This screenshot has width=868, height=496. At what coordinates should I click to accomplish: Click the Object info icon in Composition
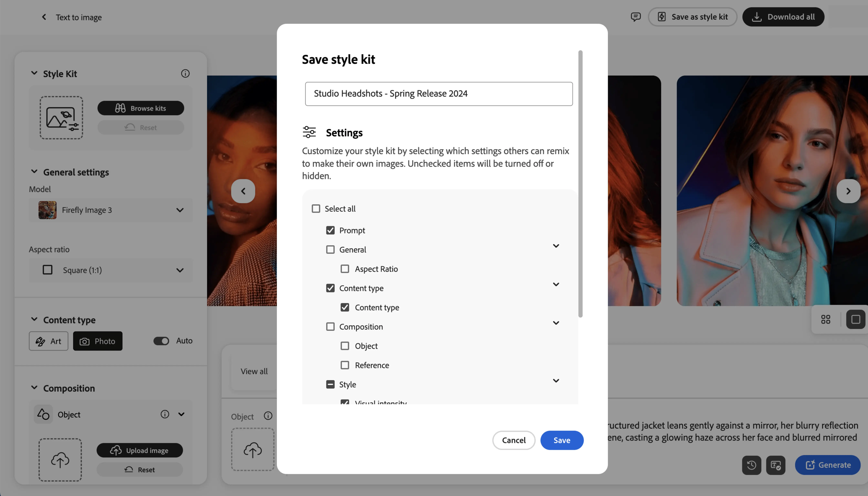coord(165,414)
